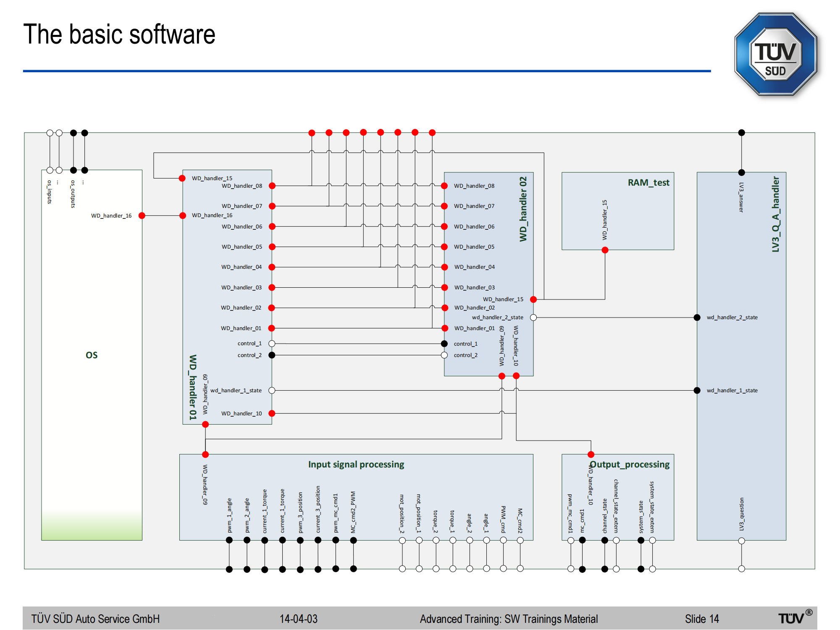This screenshot has width=840, height=630.
Task: Click the Slide 14 footer text
Action: (701, 619)
